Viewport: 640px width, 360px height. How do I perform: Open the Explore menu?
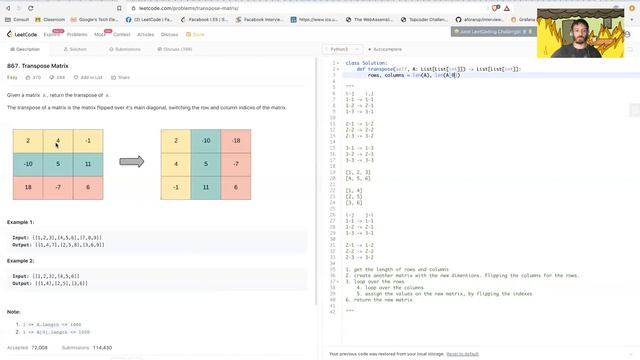pyautogui.click(x=52, y=34)
